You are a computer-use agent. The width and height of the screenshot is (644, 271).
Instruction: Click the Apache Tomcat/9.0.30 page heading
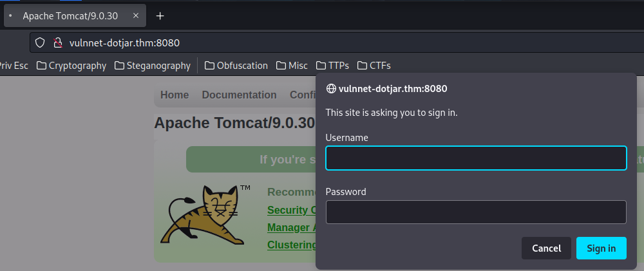coord(234,123)
